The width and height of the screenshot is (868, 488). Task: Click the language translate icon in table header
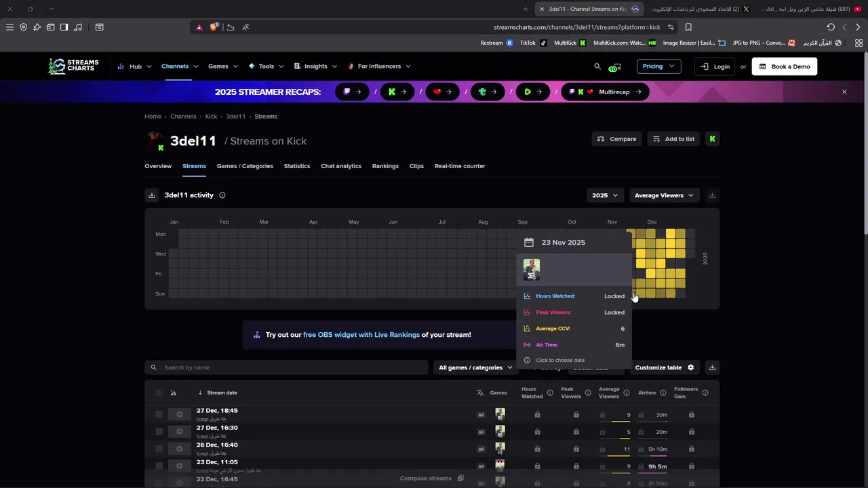tap(480, 392)
